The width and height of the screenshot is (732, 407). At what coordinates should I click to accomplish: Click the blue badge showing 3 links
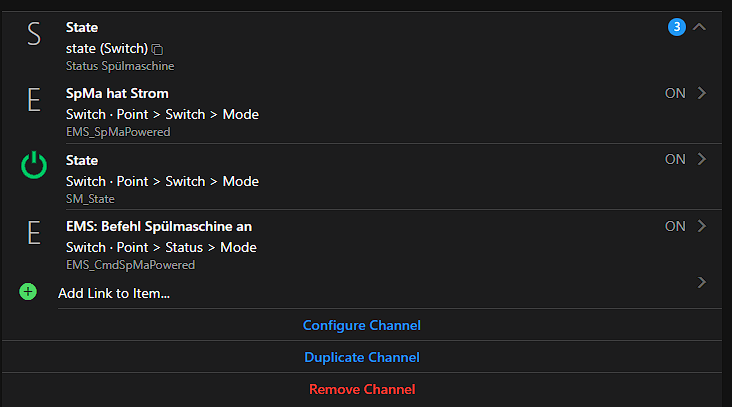pos(677,27)
